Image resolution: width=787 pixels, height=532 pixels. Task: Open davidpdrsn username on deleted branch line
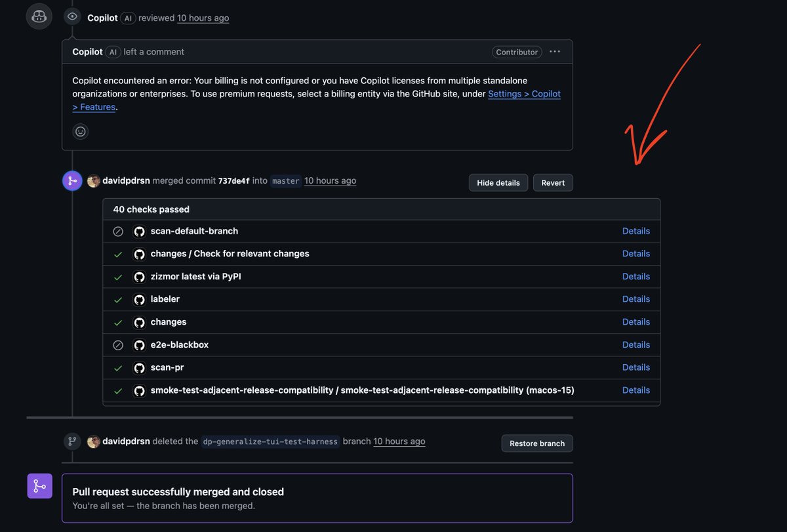click(x=126, y=441)
